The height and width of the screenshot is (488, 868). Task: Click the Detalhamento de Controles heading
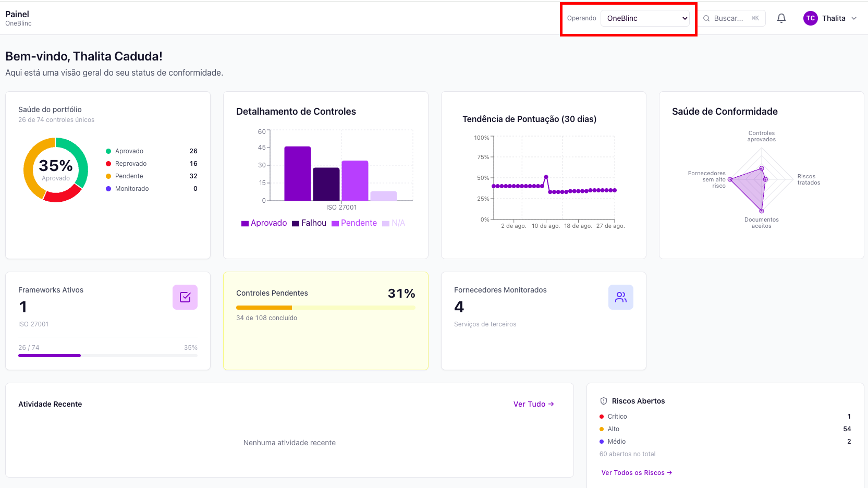296,112
